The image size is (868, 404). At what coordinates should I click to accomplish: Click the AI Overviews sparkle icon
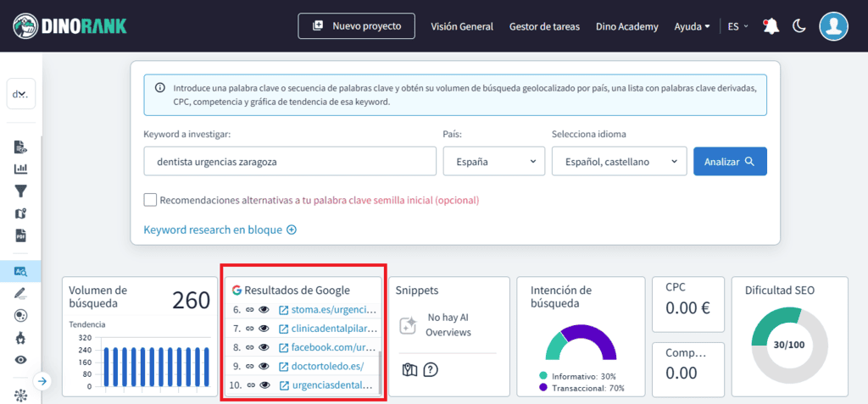coord(408,326)
